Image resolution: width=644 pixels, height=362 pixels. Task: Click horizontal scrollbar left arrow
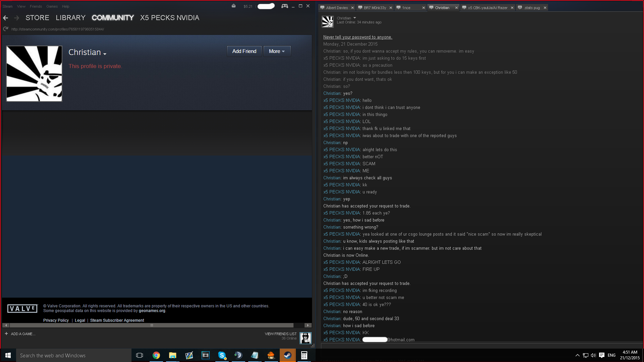[6, 325]
